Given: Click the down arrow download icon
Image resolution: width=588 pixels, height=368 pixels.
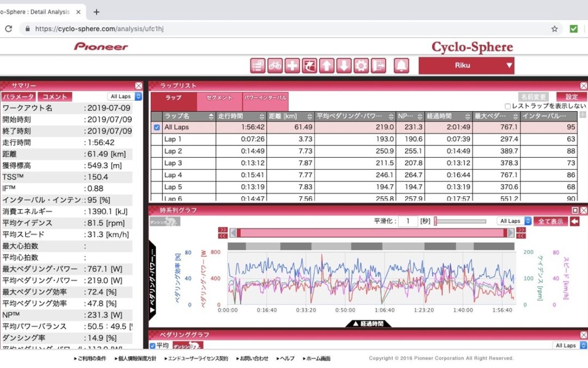Looking at the screenshot, I should 344,66.
